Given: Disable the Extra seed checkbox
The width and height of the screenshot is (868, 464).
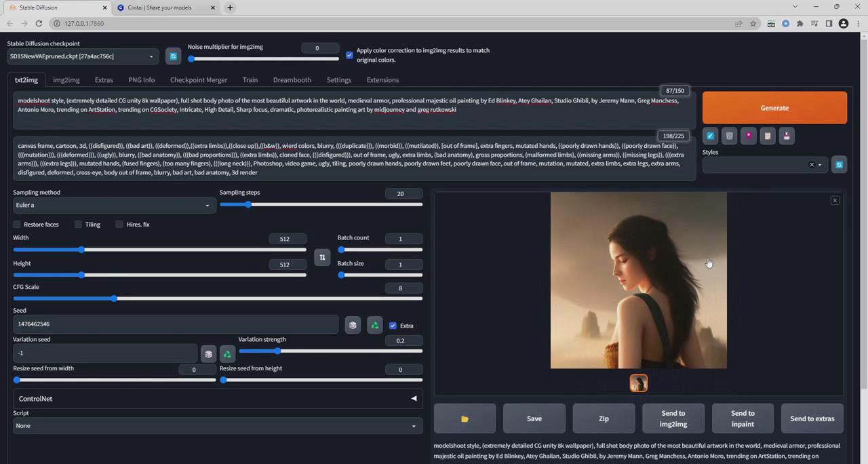Looking at the screenshot, I should pos(393,326).
